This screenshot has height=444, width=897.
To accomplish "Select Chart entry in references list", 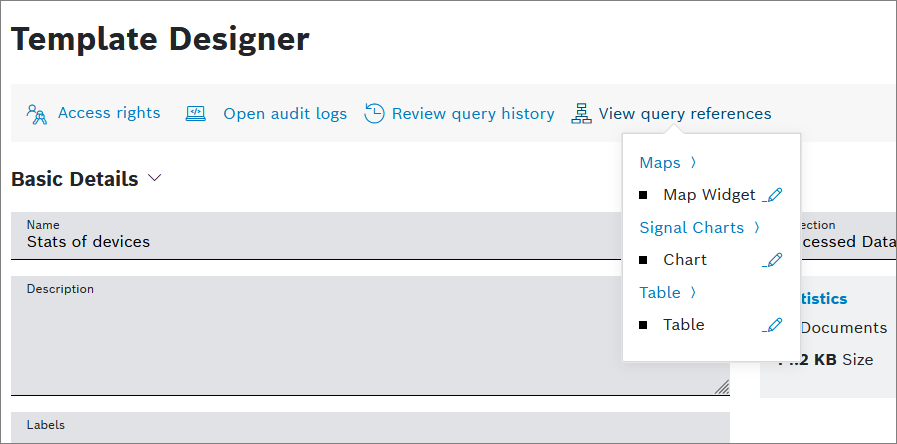I will pyautogui.click(x=685, y=260).
